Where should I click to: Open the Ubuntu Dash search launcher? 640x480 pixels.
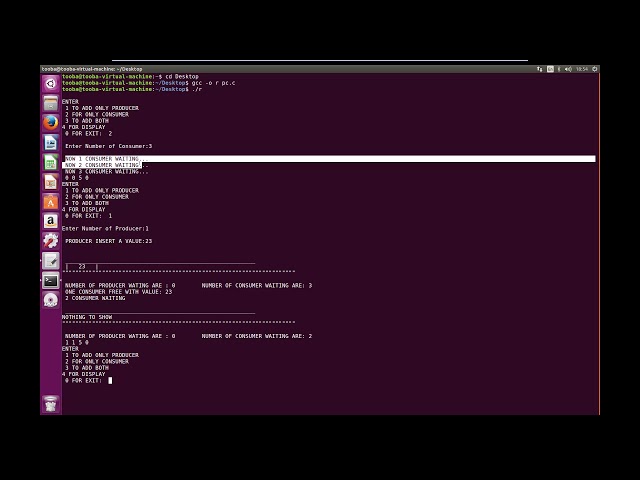click(x=51, y=84)
